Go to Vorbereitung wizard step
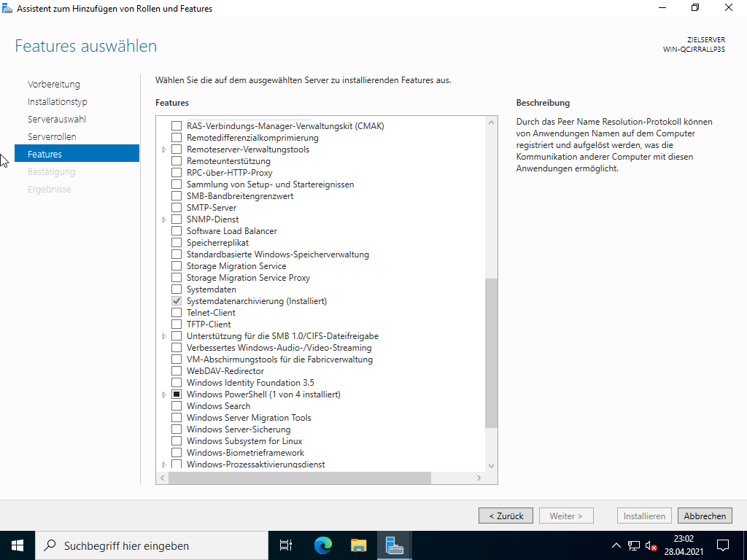The height and width of the screenshot is (560, 747). point(54,85)
